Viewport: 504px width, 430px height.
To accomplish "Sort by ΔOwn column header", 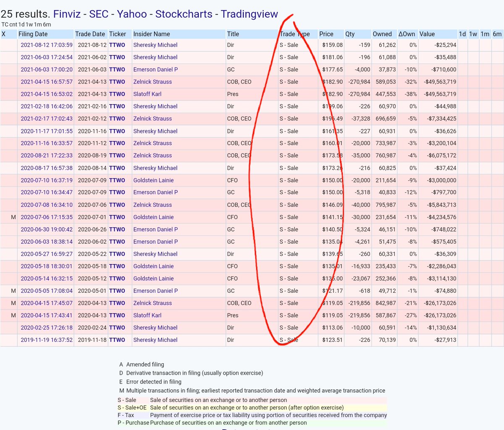I will click(407, 34).
